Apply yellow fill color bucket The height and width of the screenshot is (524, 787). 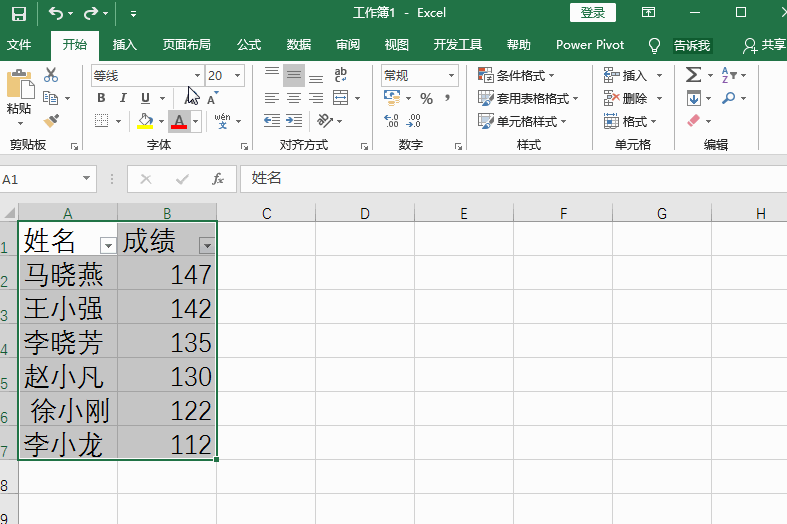click(x=145, y=121)
